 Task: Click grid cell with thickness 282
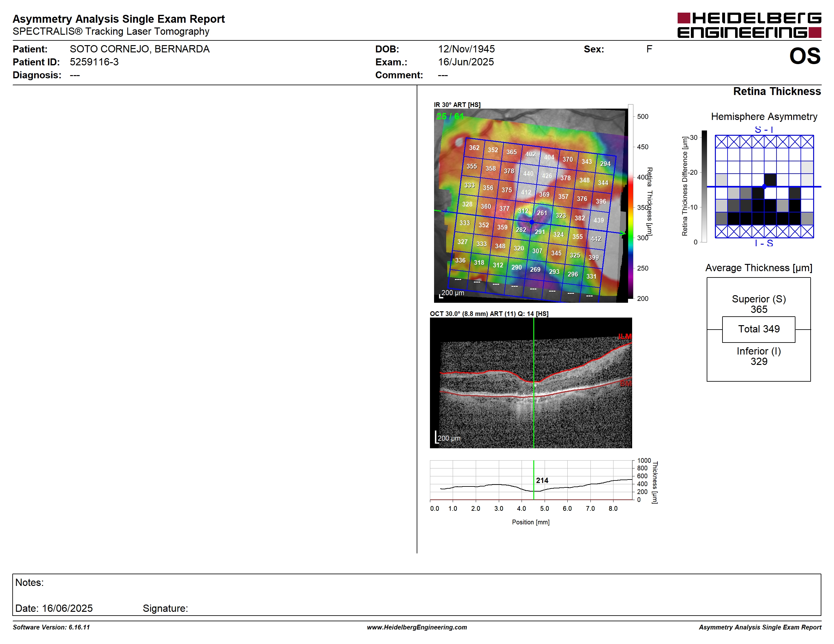(521, 230)
